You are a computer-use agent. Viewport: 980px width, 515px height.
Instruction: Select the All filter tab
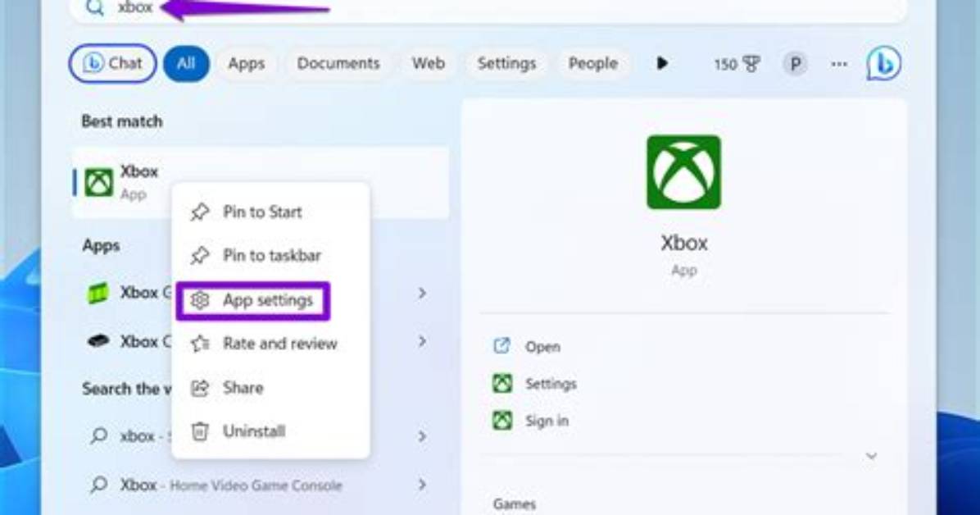(186, 63)
